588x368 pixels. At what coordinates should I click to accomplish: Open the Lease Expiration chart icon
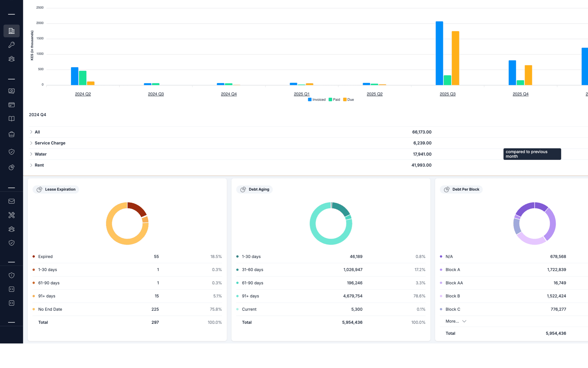coord(39,189)
